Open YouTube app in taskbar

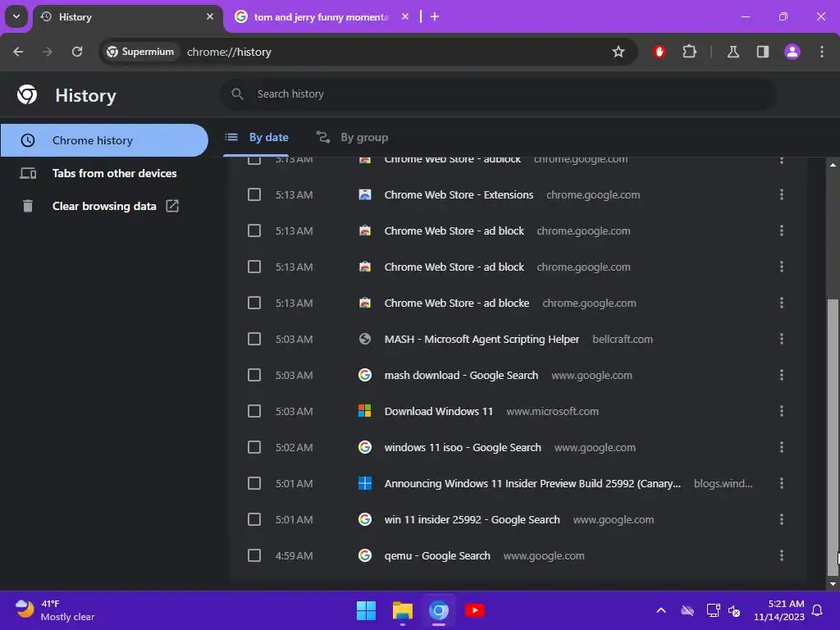click(475, 610)
